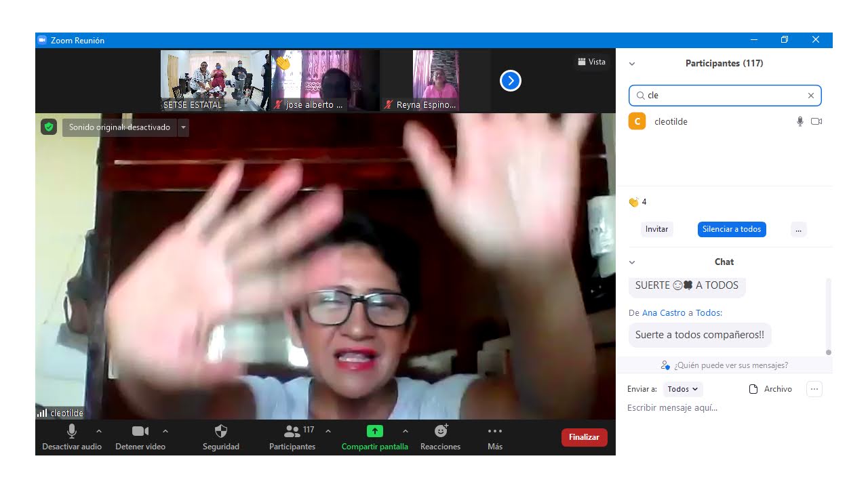
Task: Click the signal strength icon beside cleotilde
Action: pyautogui.click(x=42, y=413)
